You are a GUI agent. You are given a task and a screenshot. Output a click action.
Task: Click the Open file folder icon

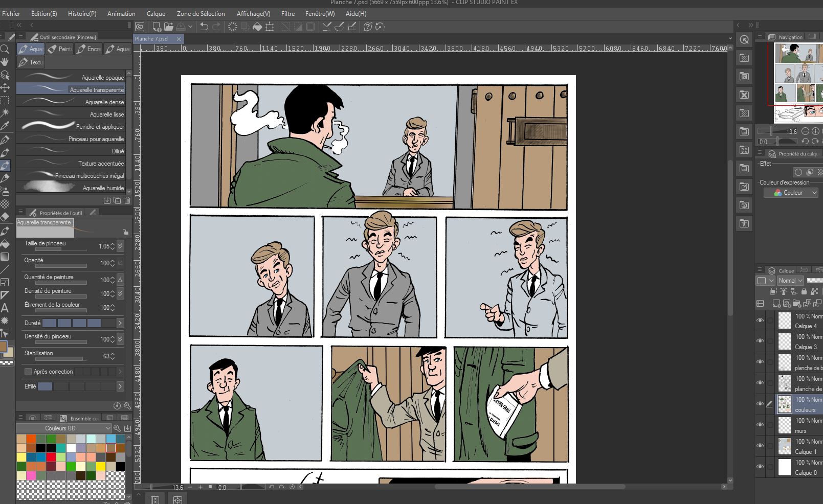[x=168, y=27]
